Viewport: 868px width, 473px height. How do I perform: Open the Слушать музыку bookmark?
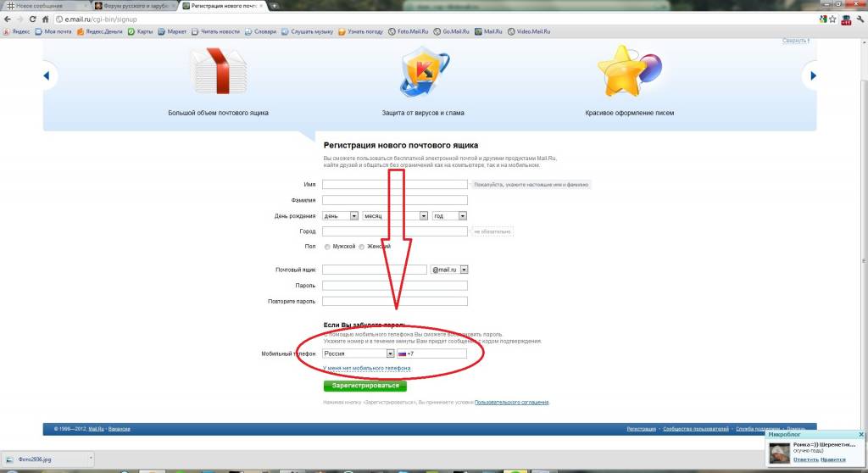click(x=307, y=31)
